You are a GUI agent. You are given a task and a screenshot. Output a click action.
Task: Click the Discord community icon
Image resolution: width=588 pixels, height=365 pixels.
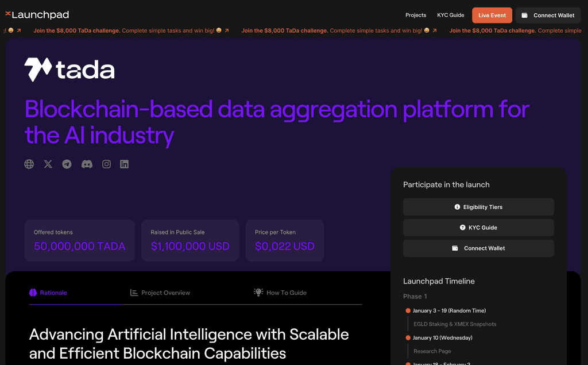(87, 164)
